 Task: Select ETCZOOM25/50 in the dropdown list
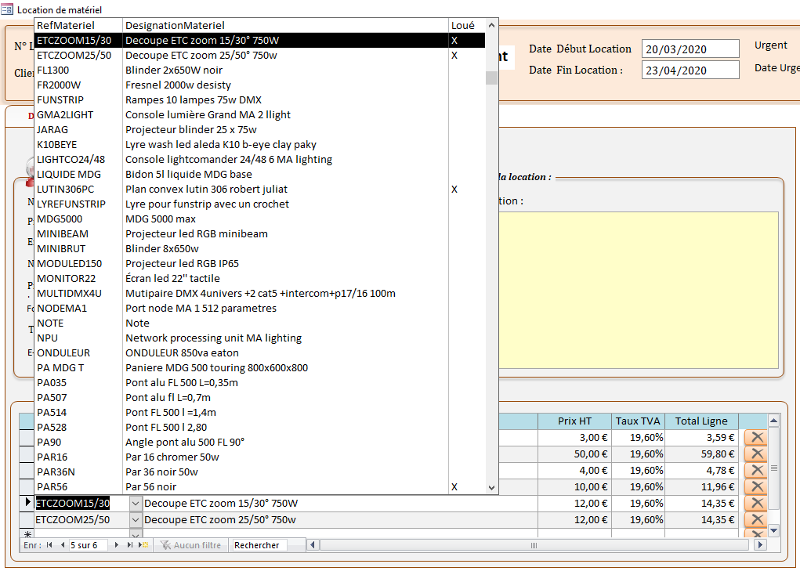[260, 55]
